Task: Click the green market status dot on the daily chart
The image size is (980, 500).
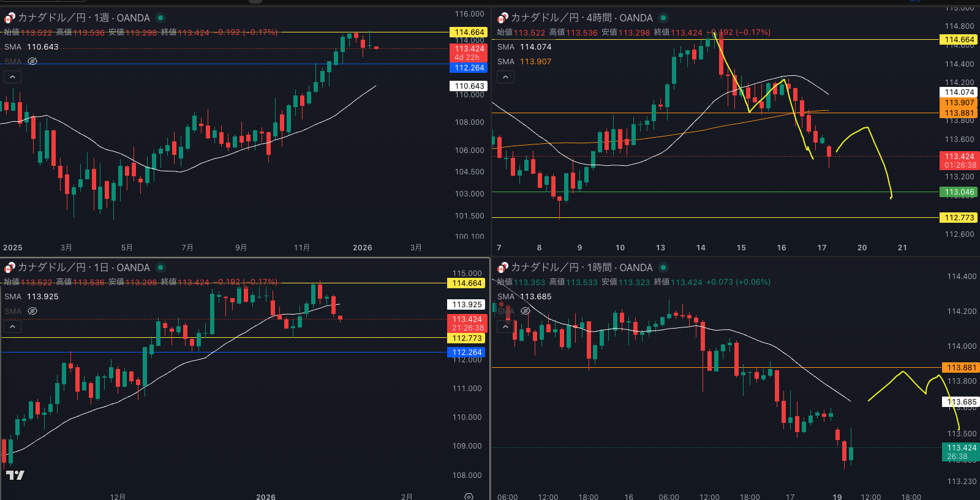Action: point(160,267)
